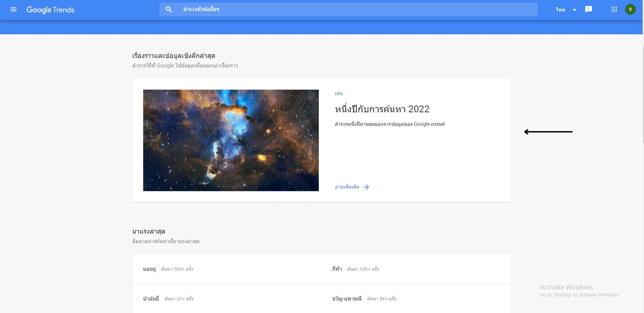The height and width of the screenshot is (313, 644).
Task: Click the search magnifier icon
Action: click(x=168, y=9)
